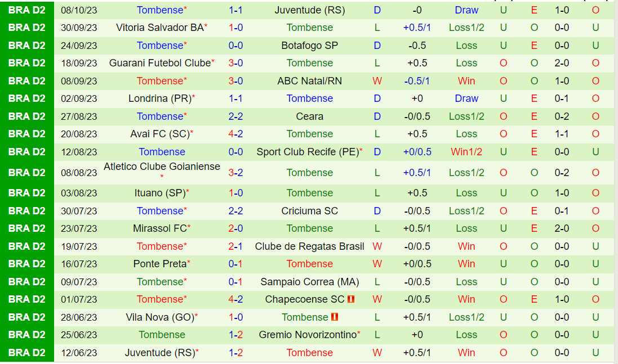Select the Ponte Preta team name

point(159,264)
